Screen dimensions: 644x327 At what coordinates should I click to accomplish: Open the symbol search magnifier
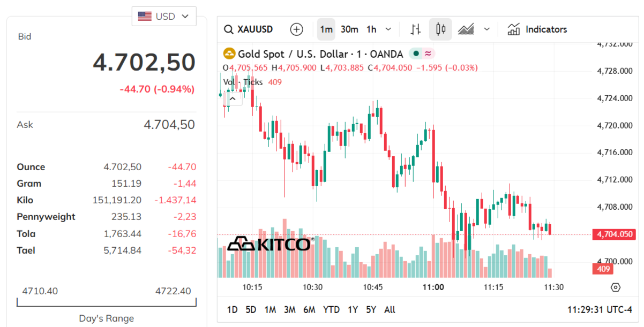(229, 29)
